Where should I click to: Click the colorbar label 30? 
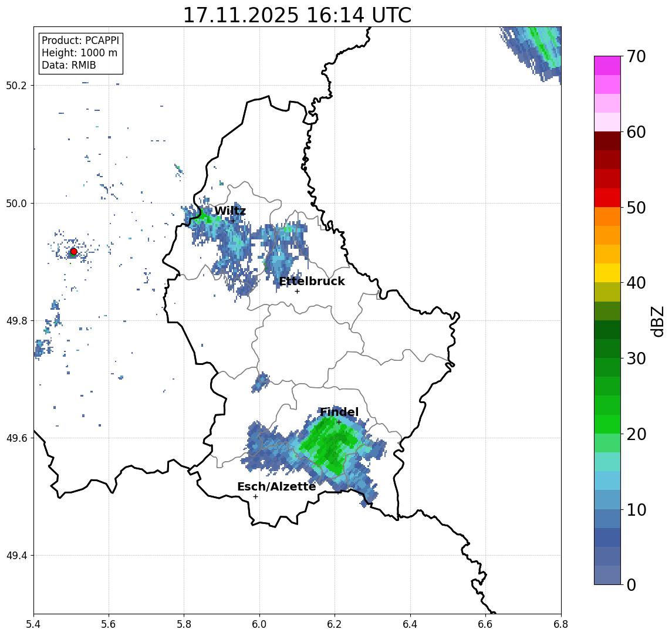636,358
